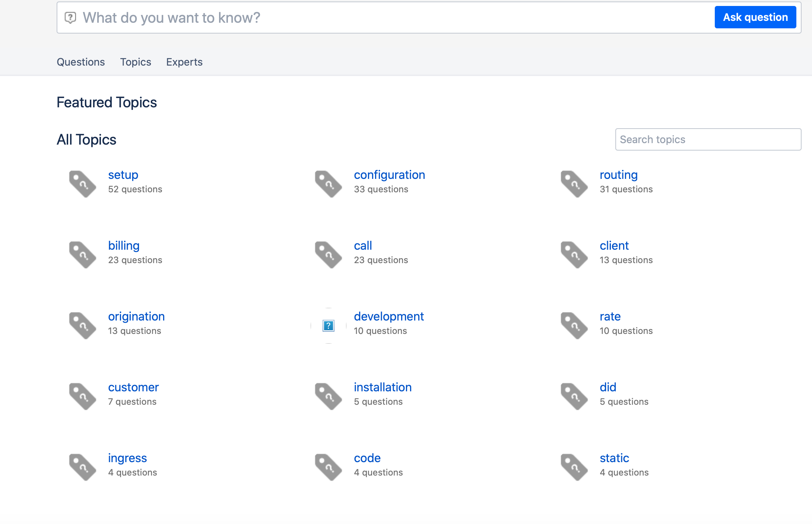
Task: Switch to the Questions tab
Action: 81,62
